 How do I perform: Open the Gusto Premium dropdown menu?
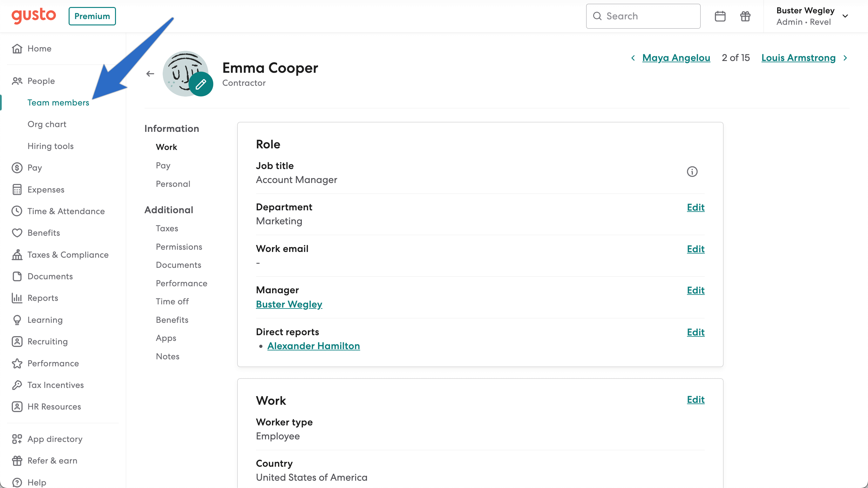(x=92, y=16)
